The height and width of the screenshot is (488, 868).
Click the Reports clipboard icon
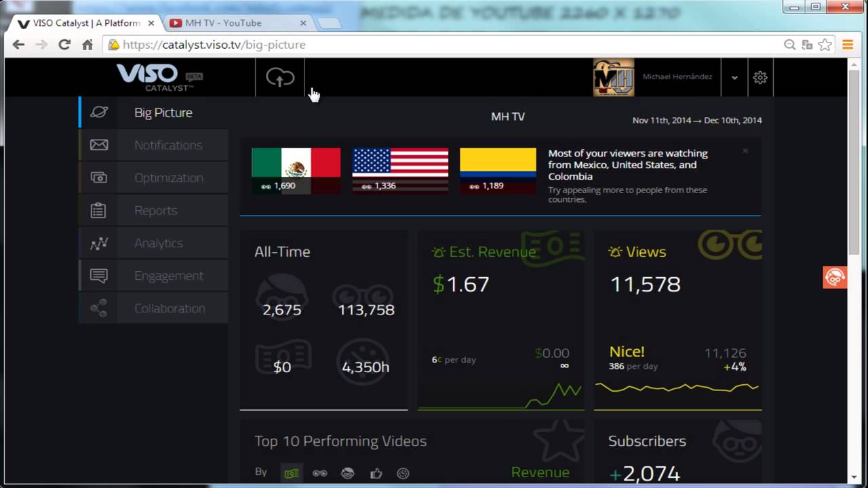(x=99, y=210)
